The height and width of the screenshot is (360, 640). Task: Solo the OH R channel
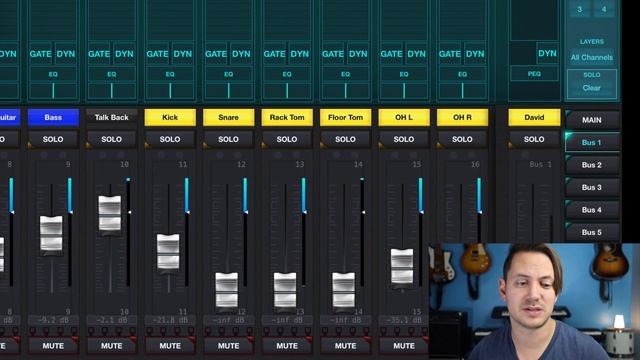[462, 139]
